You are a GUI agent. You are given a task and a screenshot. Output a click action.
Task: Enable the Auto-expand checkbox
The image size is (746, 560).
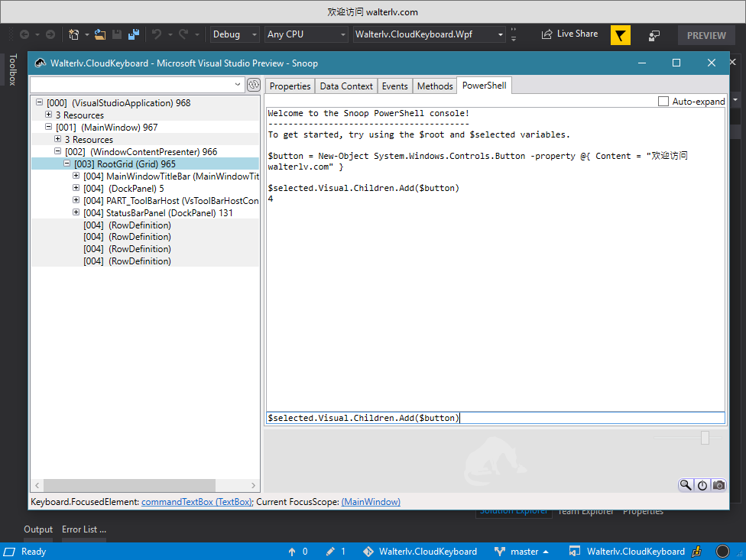click(x=663, y=101)
